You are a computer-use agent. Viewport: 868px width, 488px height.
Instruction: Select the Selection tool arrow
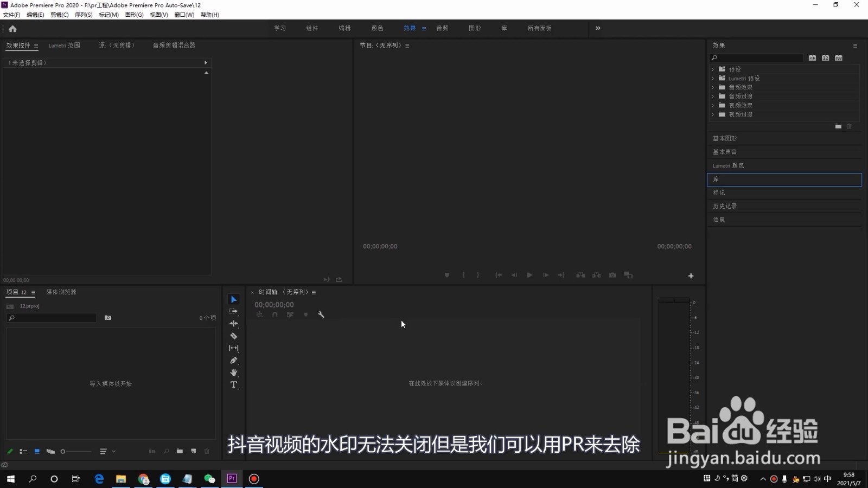[x=234, y=299]
